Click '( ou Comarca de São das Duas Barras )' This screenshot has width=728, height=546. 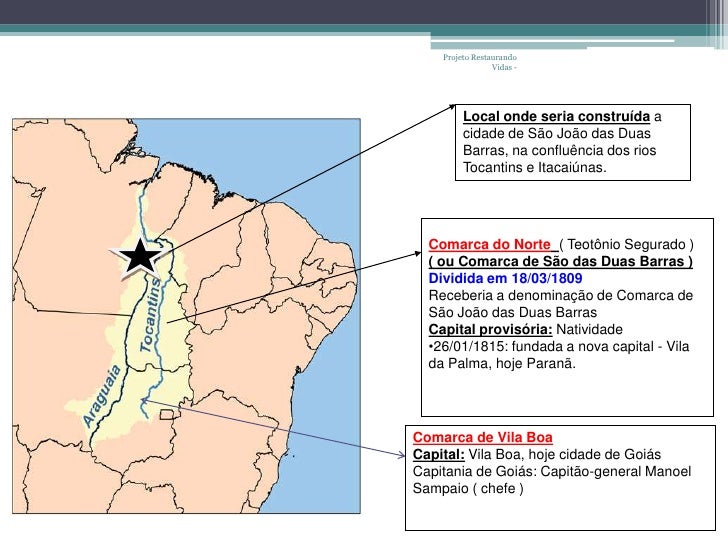coord(561,261)
